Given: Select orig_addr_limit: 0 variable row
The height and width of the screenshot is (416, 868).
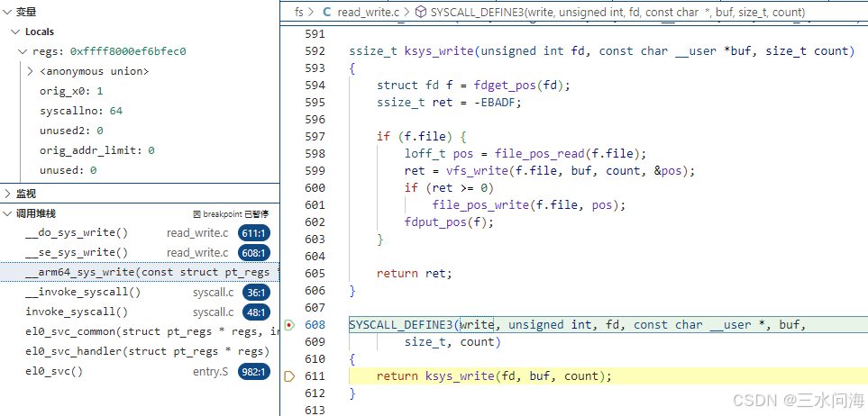Looking at the screenshot, I should 140,150.
